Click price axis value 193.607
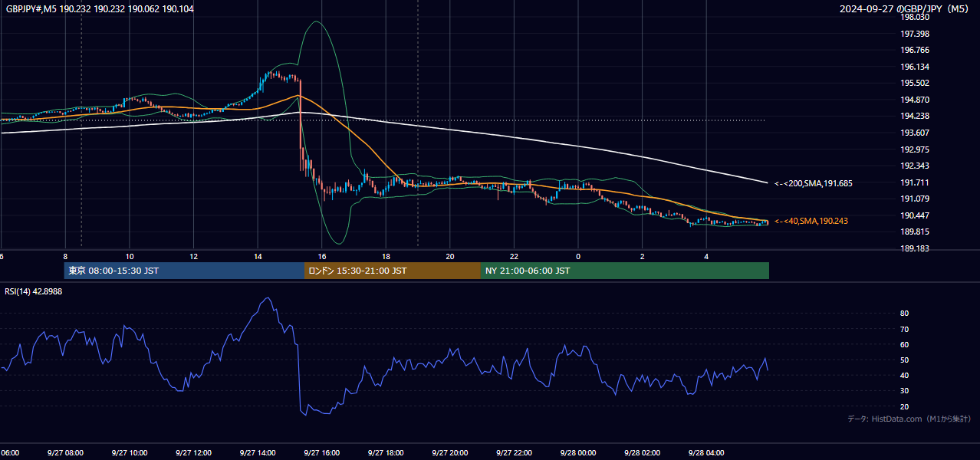Viewport: 980px width, 460px height. click(914, 133)
